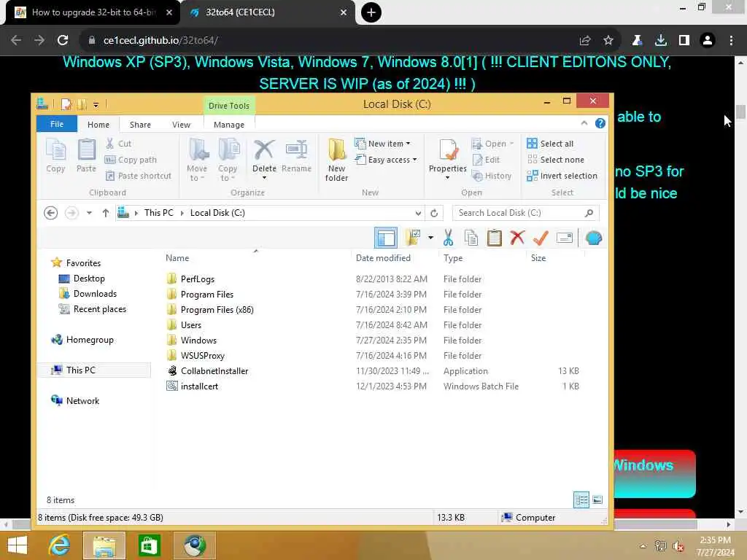Open the New item dropdown
The image size is (747, 560).
tap(382, 144)
